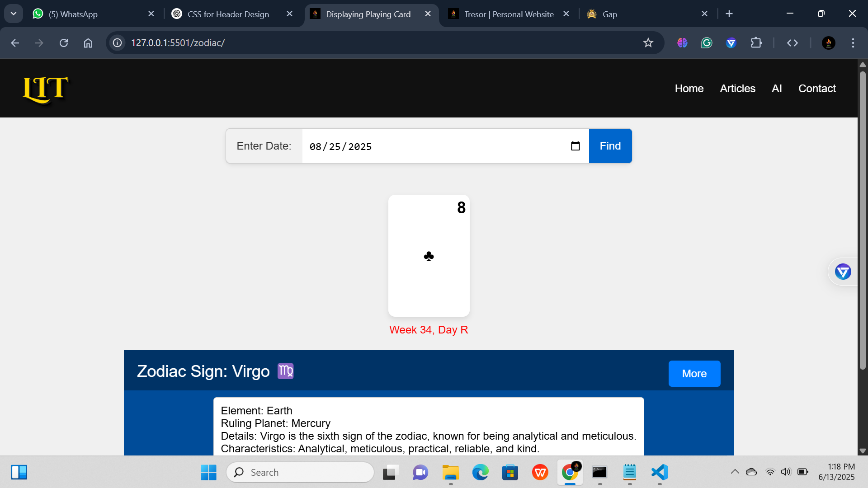The height and width of the screenshot is (488, 868).
Task: Bookmark this page with the star icon
Action: [648, 43]
